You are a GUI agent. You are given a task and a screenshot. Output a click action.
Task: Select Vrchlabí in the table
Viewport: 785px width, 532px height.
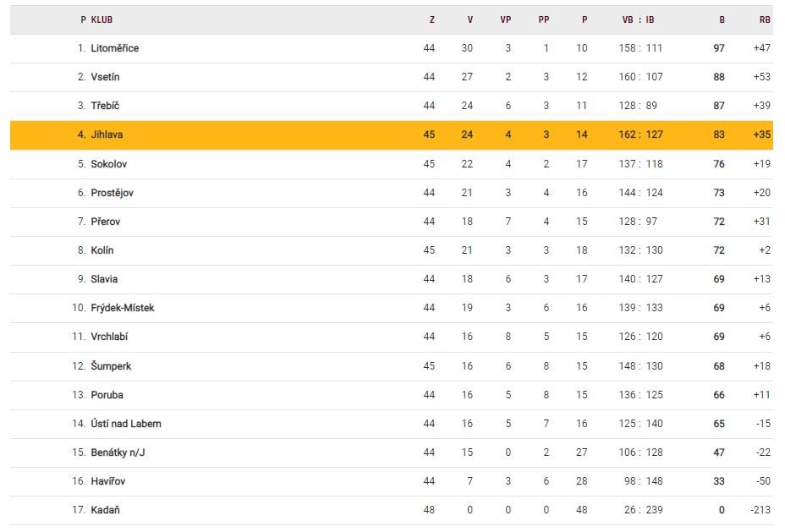pyautogui.click(x=110, y=337)
